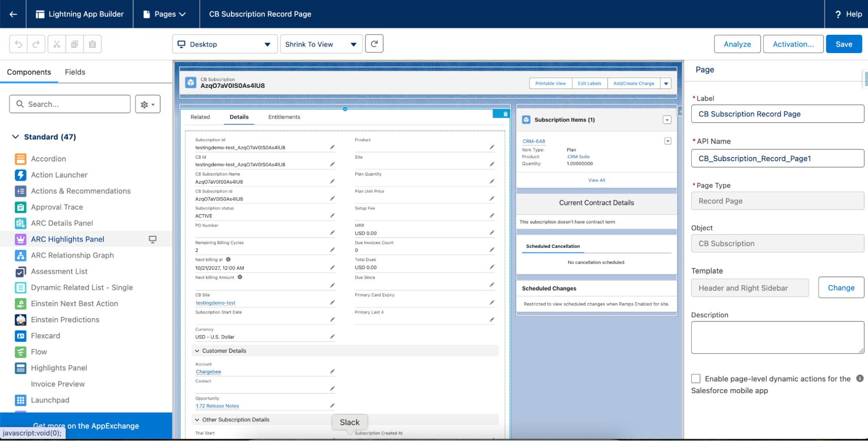This screenshot has height=441, width=868.
Task: Open component list settings gear
Action: pos(148,104)
